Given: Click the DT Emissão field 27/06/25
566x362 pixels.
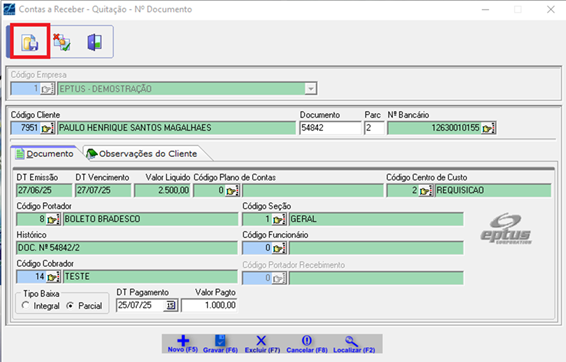Looking at the screenshot, I should [x=44, y=190].
